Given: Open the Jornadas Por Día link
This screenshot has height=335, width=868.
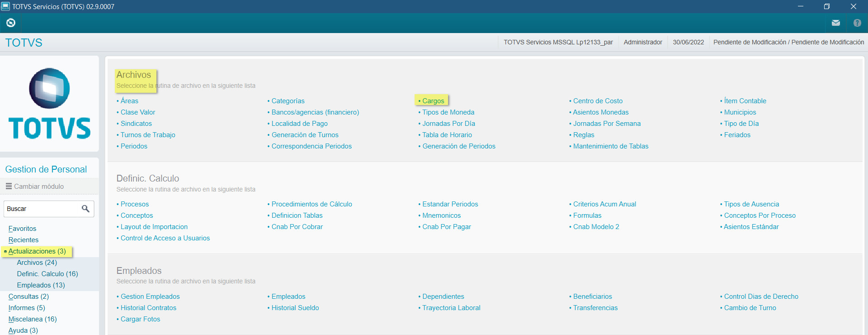Looking at the screenshot, I should (x=448, y=124).
